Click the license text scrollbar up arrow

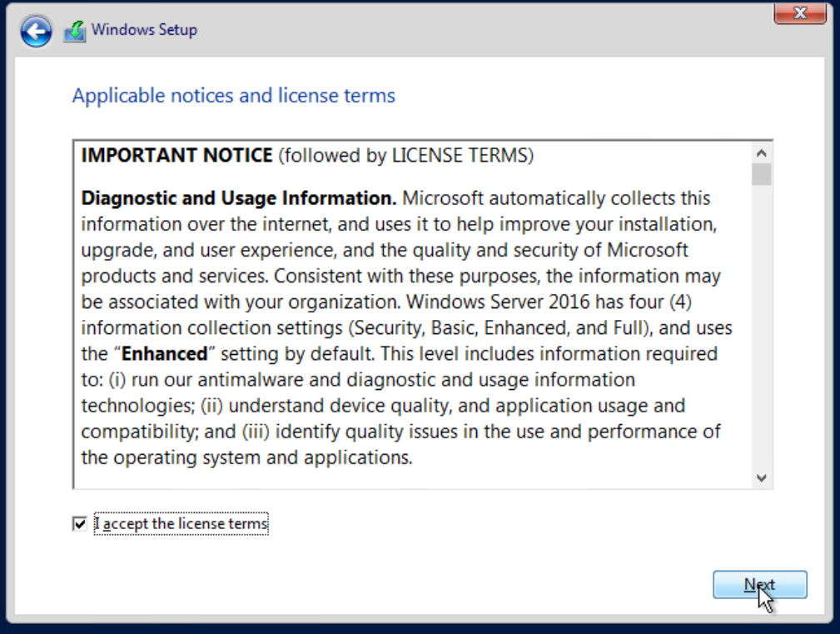(761, 152)
